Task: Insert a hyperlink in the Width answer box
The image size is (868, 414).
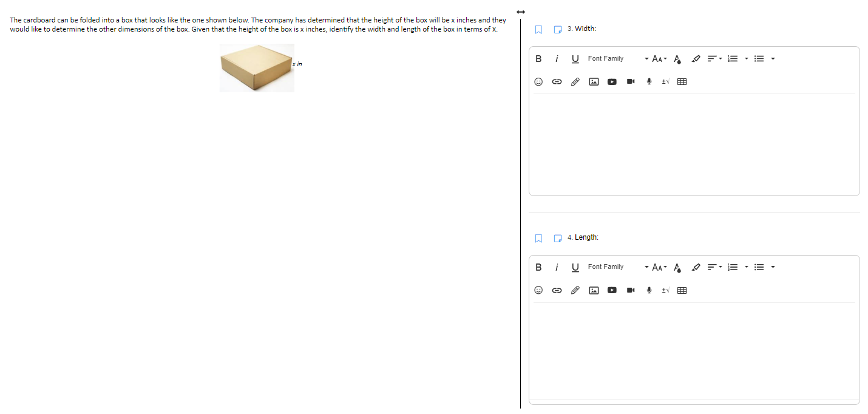Action: [557, 81]
